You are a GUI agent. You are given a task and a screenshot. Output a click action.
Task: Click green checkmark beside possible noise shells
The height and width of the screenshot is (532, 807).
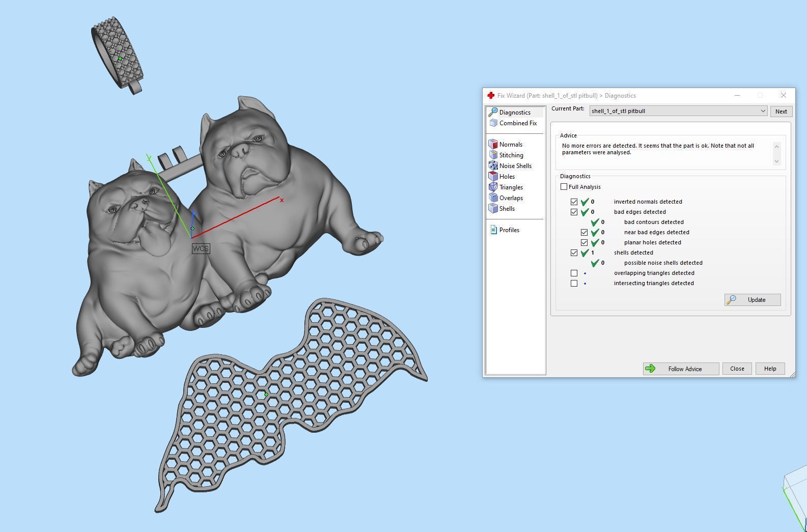(595, 263)
